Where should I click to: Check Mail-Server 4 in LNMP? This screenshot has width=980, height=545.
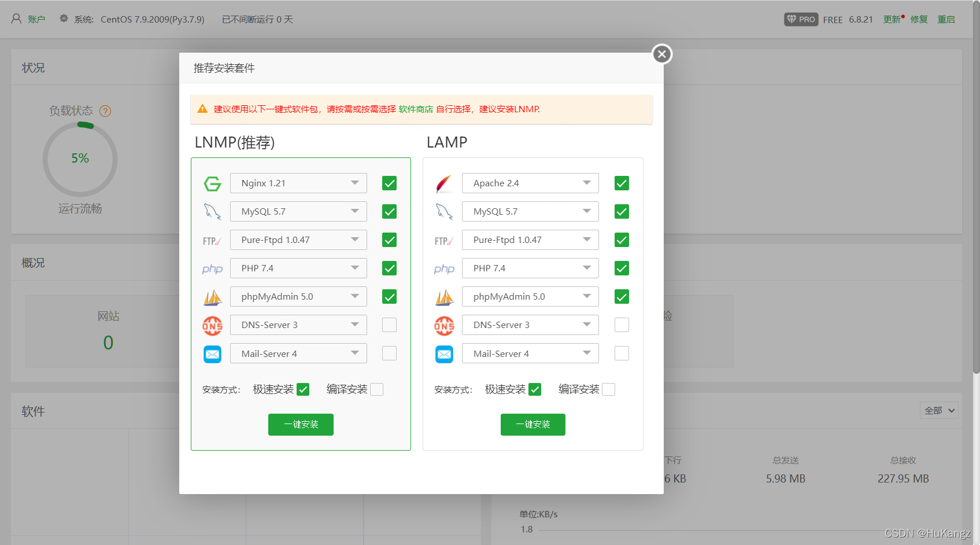(x=389, y=353)
